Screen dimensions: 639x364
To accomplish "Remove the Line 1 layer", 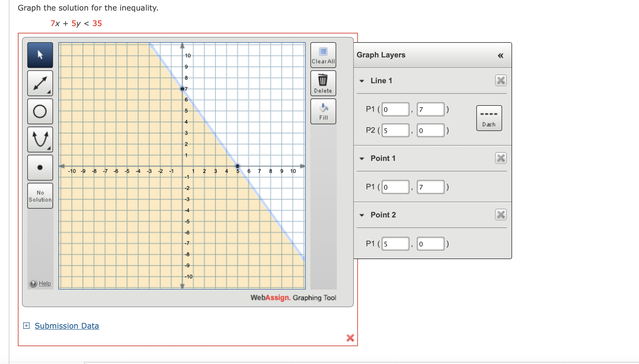I will pyautogui.click(x=501, y=80).
